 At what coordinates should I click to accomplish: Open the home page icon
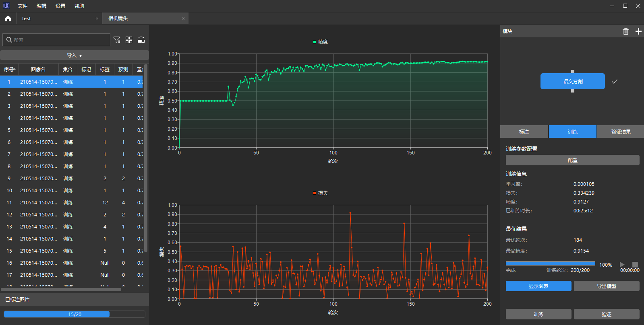pyautogui.click(x=8, y=19)
